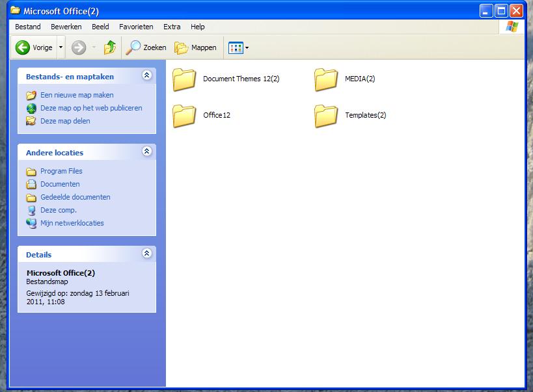Open the view mode icon dropdown
Viewport: 533px width, 392px height.
click(238, 48)
